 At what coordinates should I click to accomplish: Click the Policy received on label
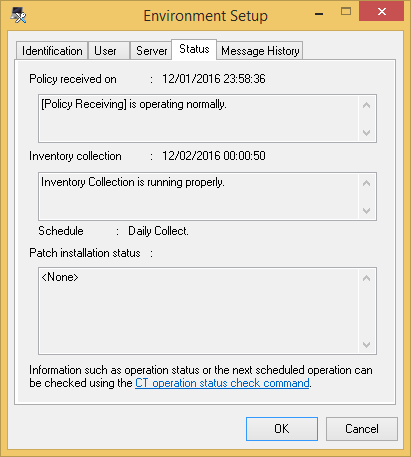pyautogui.click(x=73, y=79)
